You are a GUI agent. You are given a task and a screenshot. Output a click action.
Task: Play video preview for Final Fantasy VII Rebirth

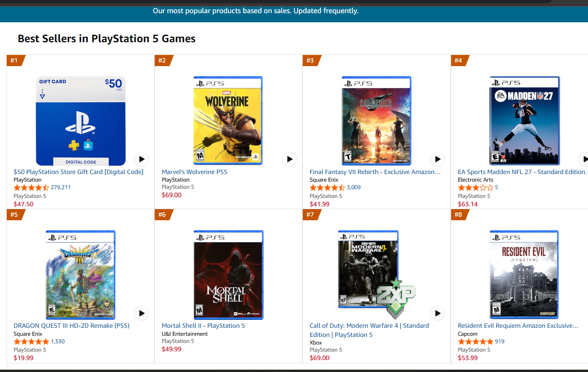(x=438, y=159)
